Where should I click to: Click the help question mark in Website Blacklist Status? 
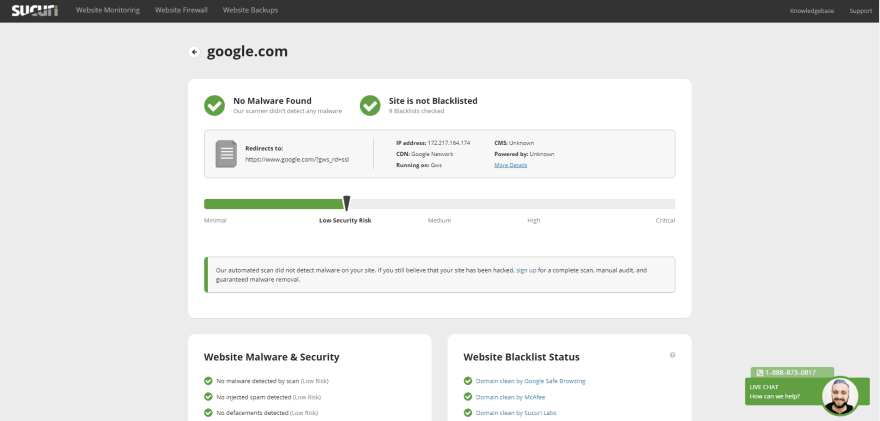point(672,355)
